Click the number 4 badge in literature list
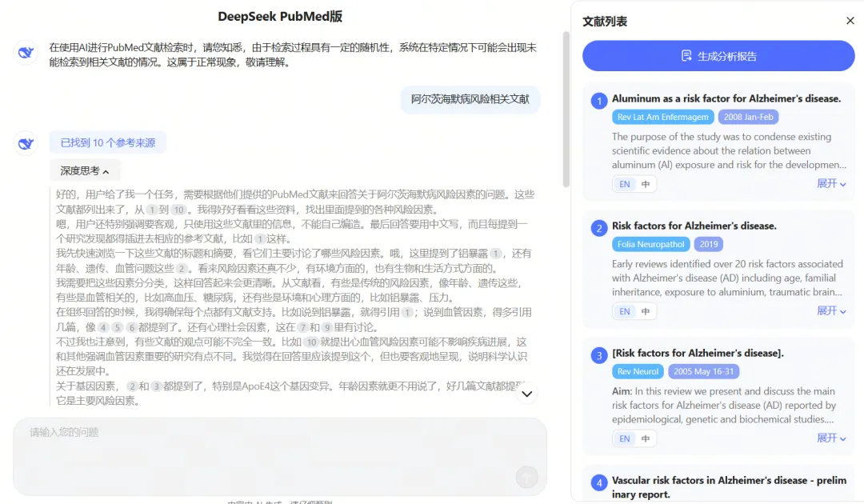This screenshot has width=864, height=504. click(599, 482)
